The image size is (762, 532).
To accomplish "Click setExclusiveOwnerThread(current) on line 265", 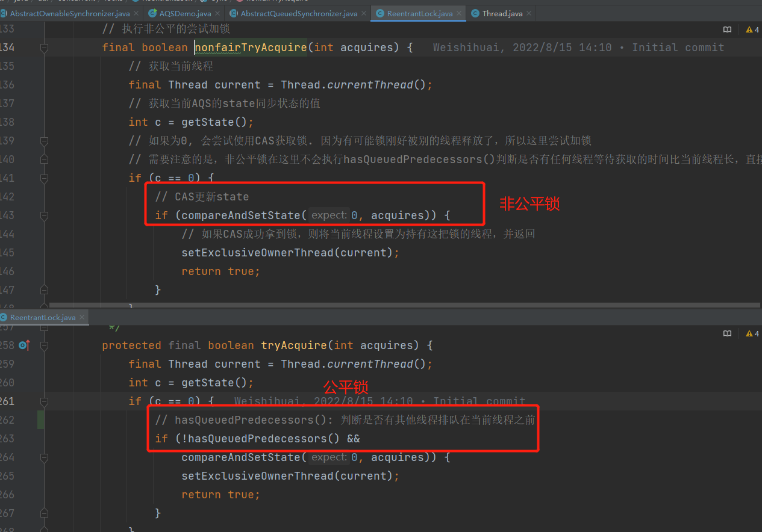I will pyautogui.click(x=287, y=476).
